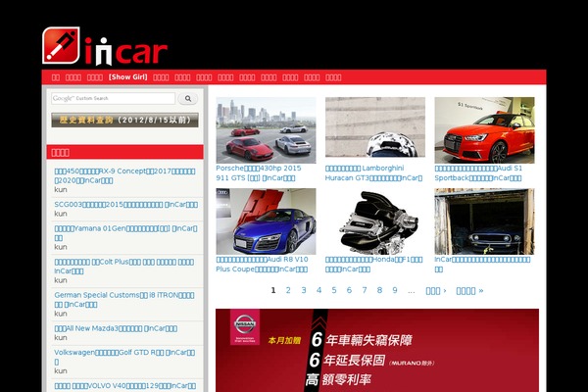Open the German Special Customs i8 iTRON article

tap(124, 300)
